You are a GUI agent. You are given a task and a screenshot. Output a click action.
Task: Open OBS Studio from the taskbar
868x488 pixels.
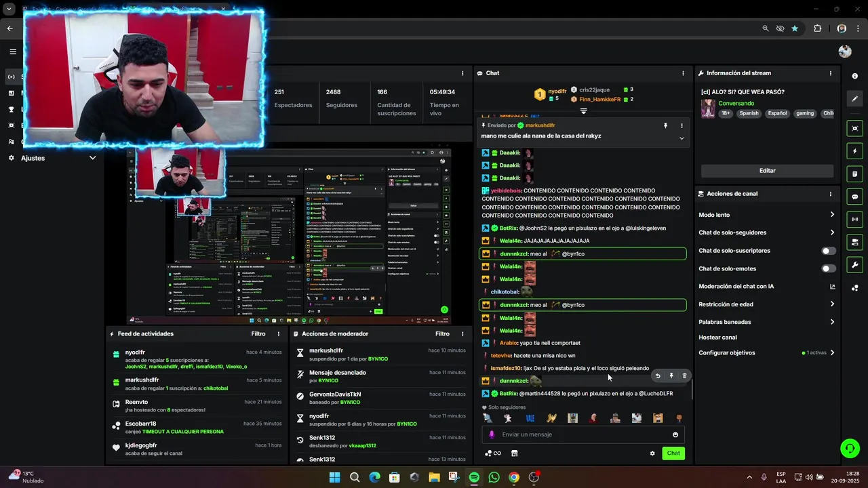point(534,477)
